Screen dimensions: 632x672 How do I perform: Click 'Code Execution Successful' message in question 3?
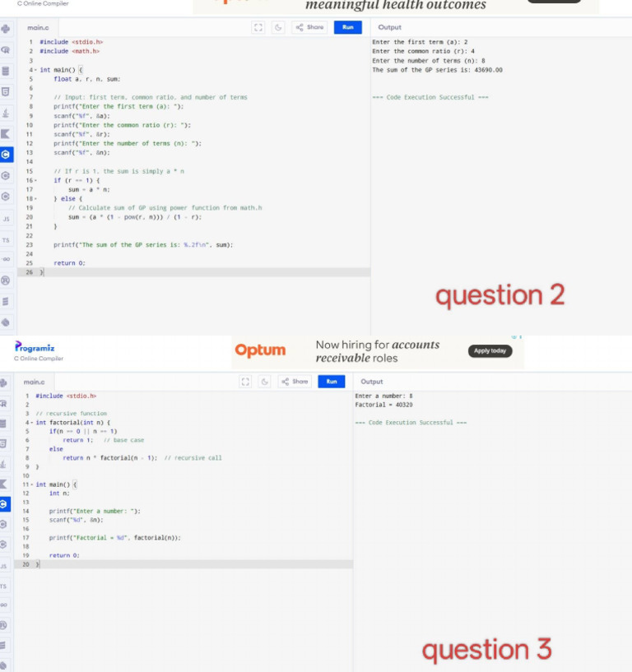pos(411,423)
